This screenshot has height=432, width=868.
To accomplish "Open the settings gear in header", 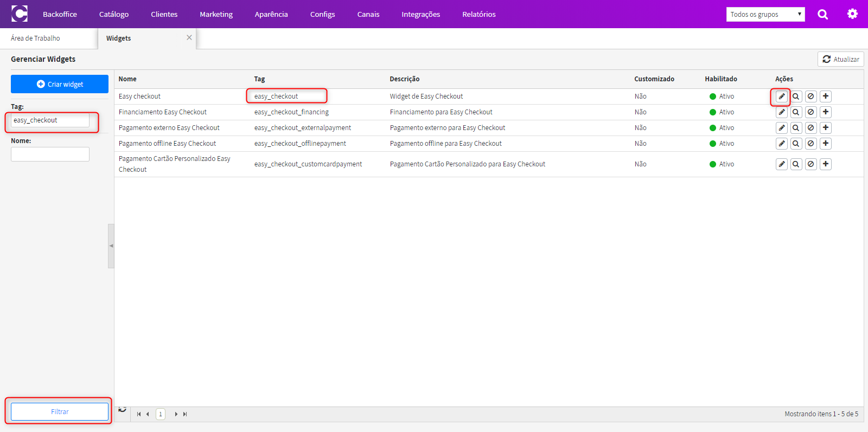I will 852,14.
